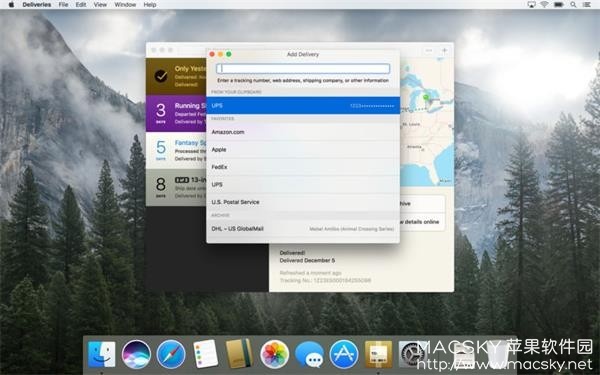Open Notification Center icon in menu bar
This screenshot has height=375, width=600.
point(586,5)
